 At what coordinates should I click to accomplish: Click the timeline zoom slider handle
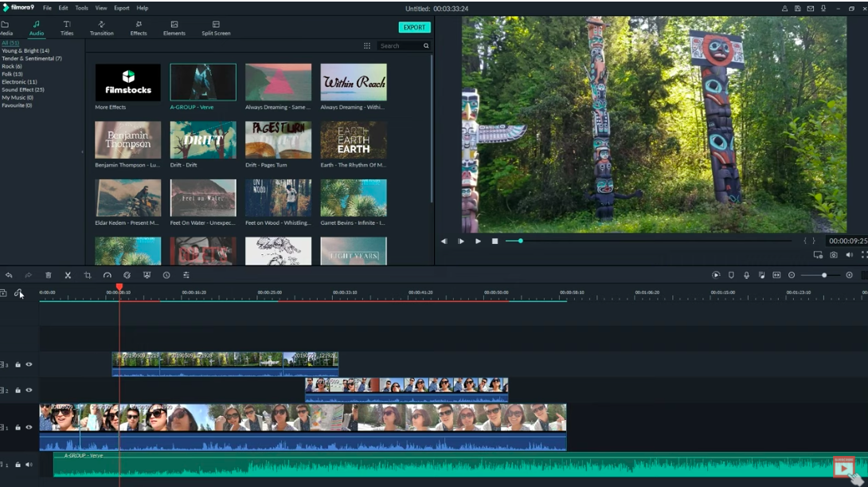pos(824,275)
